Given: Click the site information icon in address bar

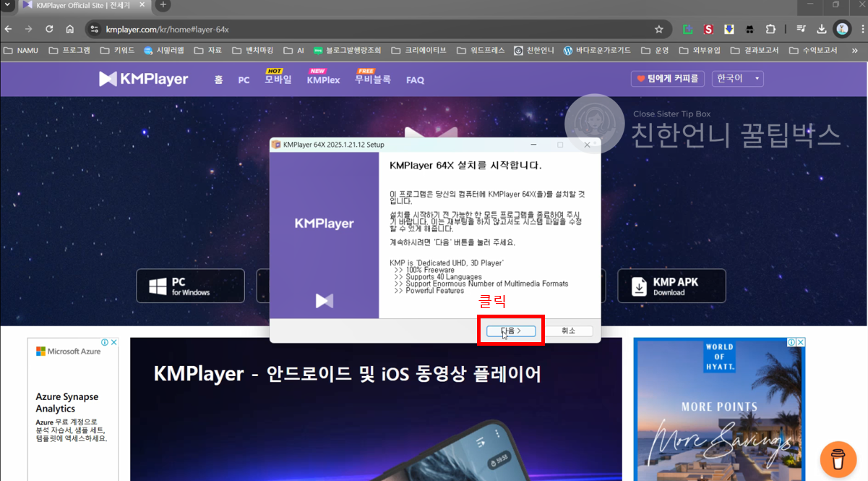Looking at the screenshot, I should (x=93, y=29).
